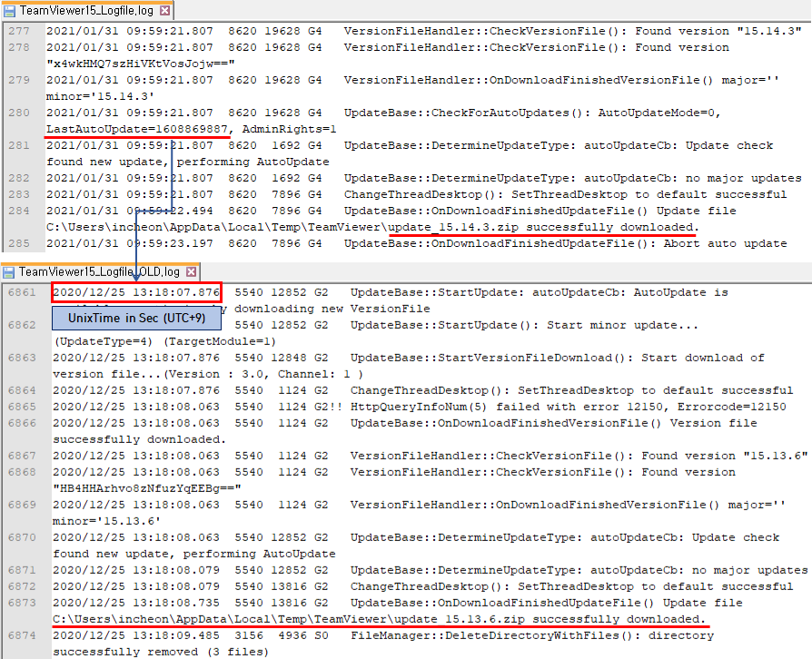Click '"x4wkHMQ7szHiVKtVosJojw=="' hash string

(x=141, y=64)
